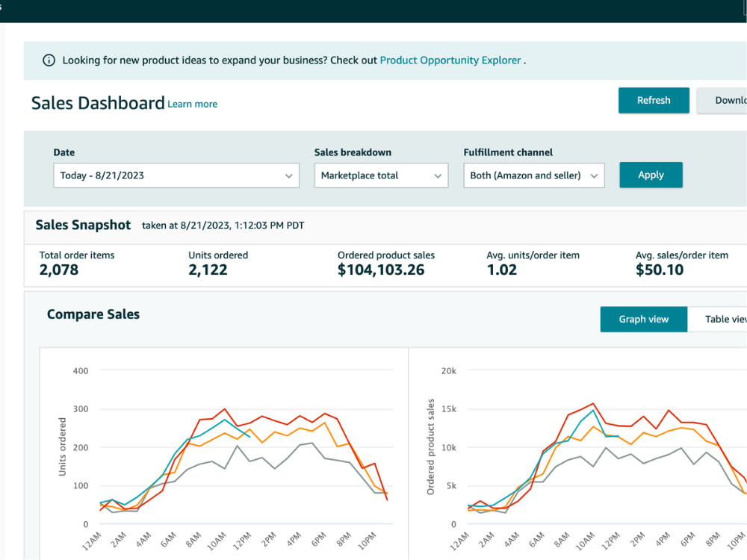Viewport: 747px width, 560px height.
Task: Select the Avg. units/order item value 1.02
Action: (x=502, y=270)
